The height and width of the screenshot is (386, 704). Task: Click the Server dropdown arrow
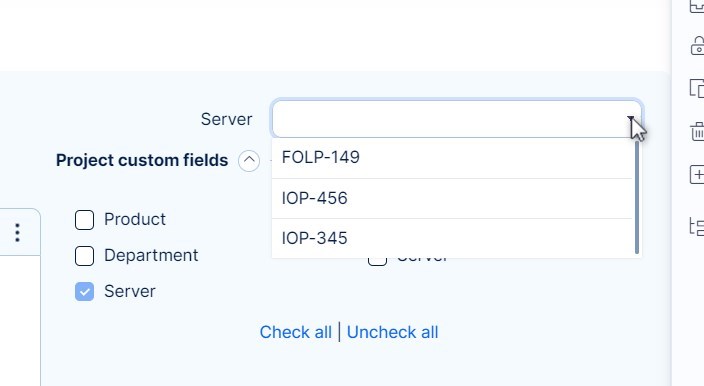631,119
